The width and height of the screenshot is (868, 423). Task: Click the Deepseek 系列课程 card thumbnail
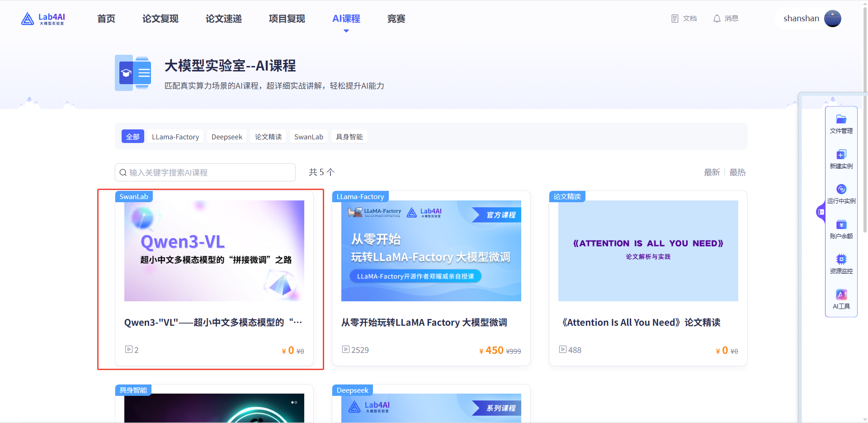(431, 408)
